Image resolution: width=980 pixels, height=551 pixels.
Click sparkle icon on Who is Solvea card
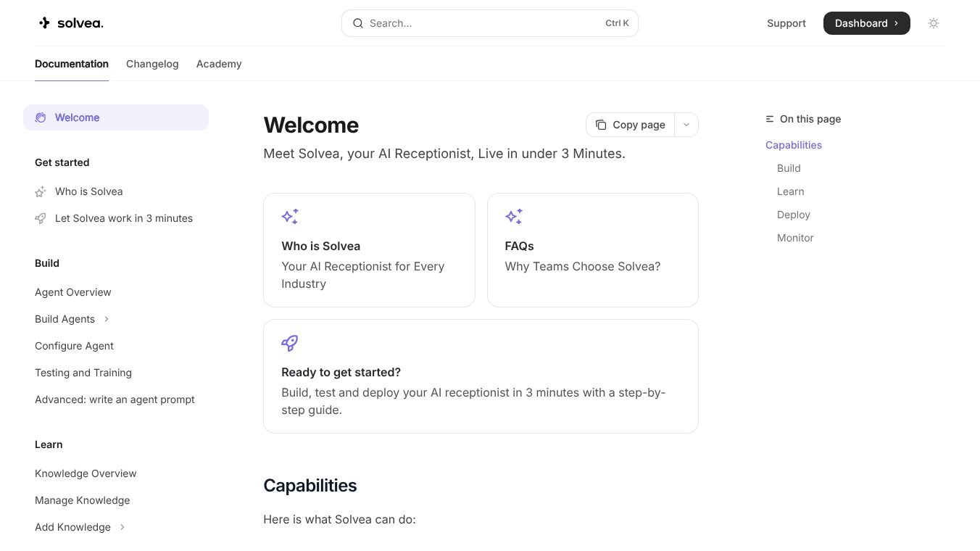pos(290,216)
